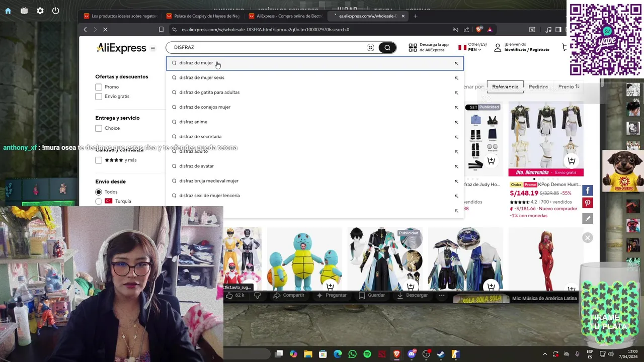The width and height of the screenshot is (644, 362).
Task: Click the pencil edit icon on right
Action: [x=587, y=218]
